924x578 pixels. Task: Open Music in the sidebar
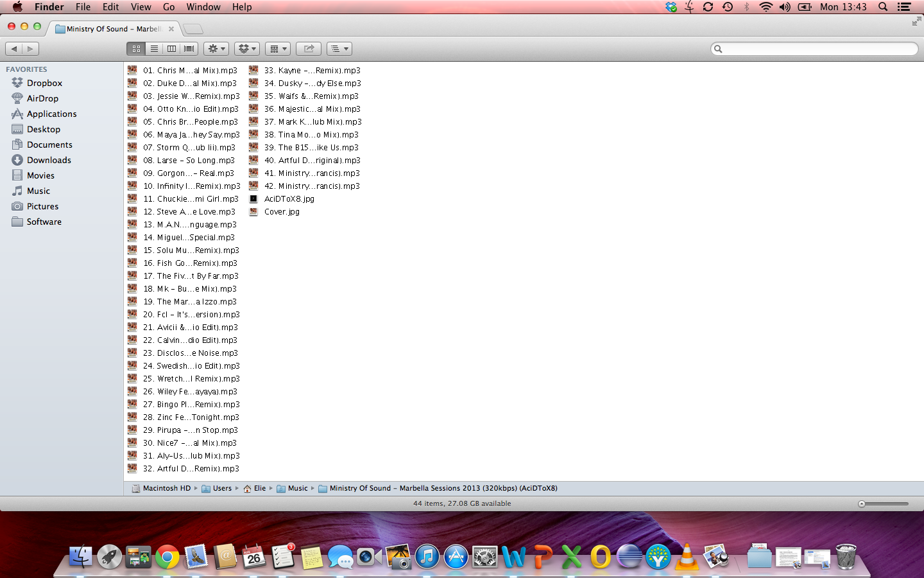point(38,191)
